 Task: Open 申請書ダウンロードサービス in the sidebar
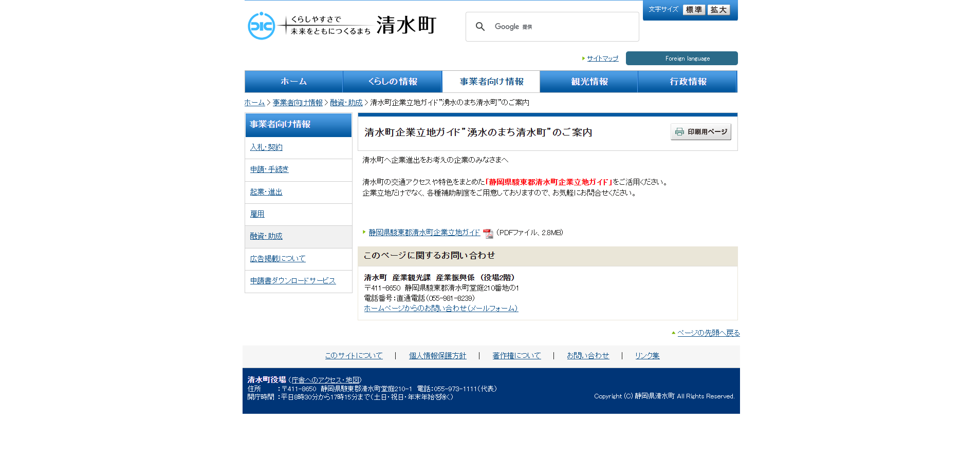(x=293, y=281)
